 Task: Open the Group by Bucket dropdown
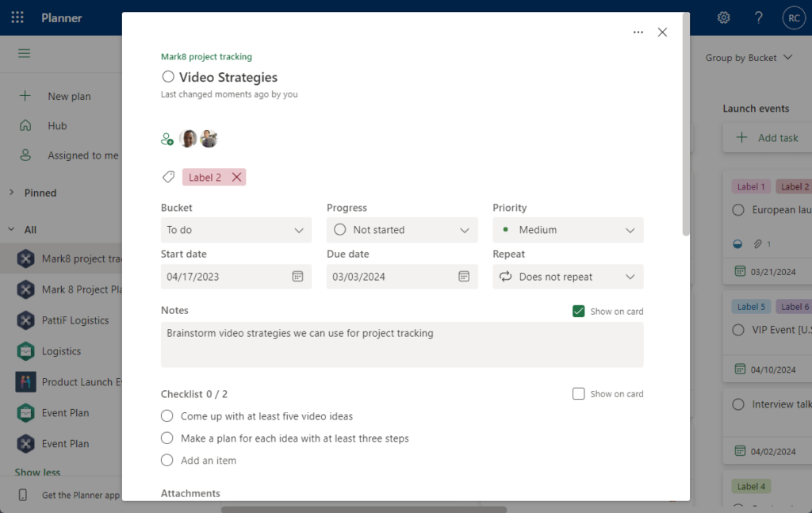click(x=749, y=57)
